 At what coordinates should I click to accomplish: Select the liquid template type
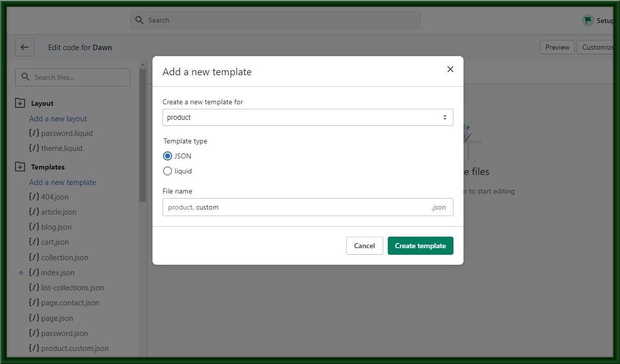click(168, 171)
